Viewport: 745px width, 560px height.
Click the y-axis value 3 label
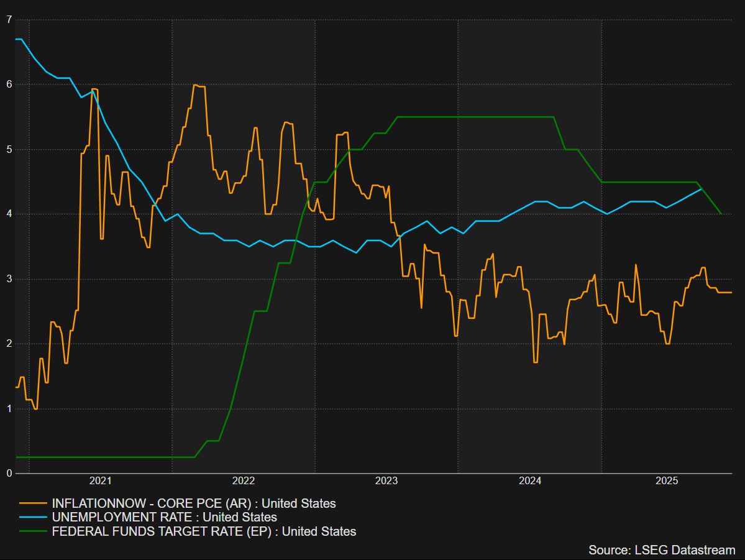click(9, 279)
